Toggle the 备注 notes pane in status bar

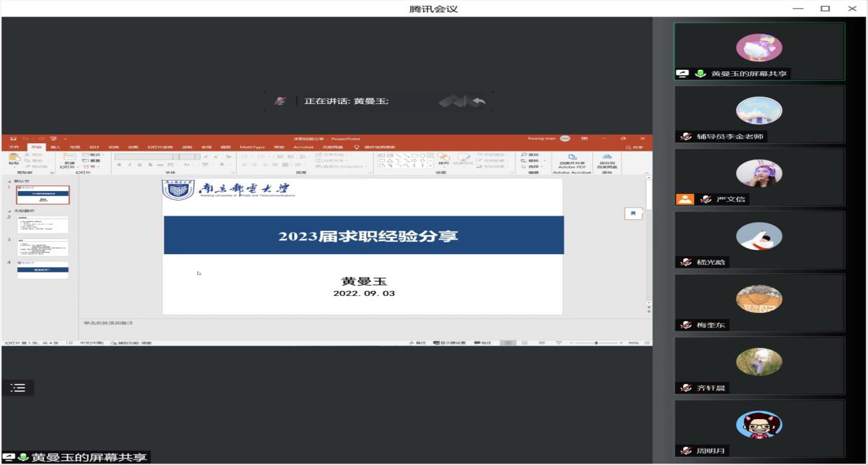coord(417,342)
